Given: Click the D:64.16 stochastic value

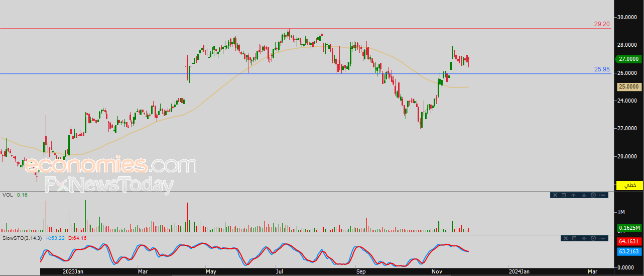Looking at the screenshot, I should (77, 238).
